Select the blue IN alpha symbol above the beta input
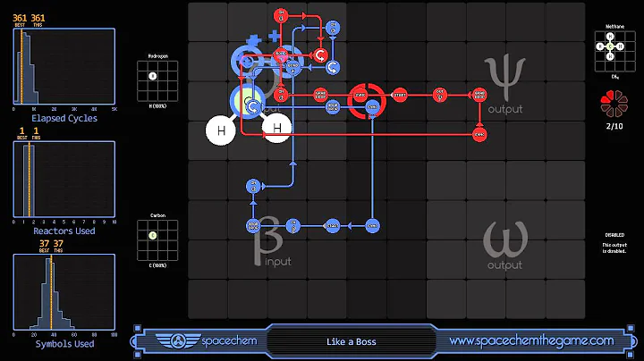The width and height of the screenshot is (644, 361). (x=253, y=186)
